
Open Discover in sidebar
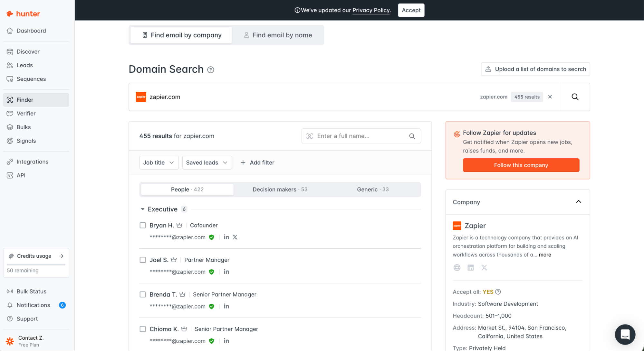(x=36, y=51)
